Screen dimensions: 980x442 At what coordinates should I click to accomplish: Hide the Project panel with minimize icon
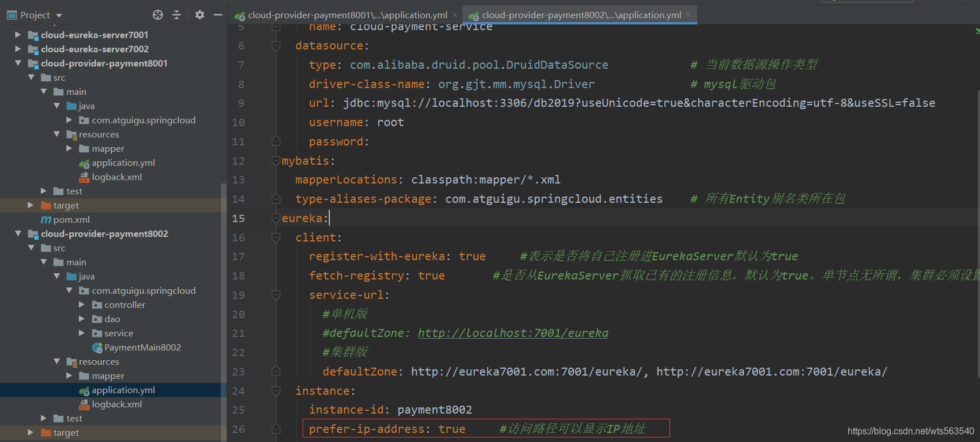217,15
